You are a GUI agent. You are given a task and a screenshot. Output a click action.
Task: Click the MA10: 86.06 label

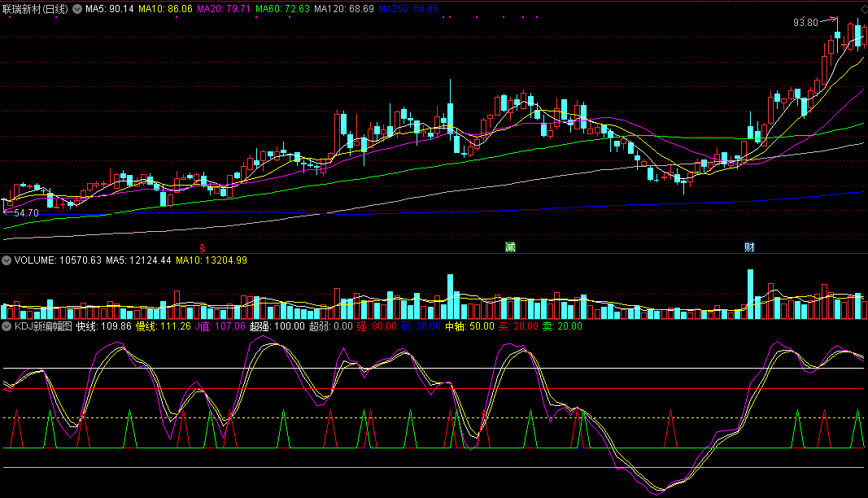165,9
